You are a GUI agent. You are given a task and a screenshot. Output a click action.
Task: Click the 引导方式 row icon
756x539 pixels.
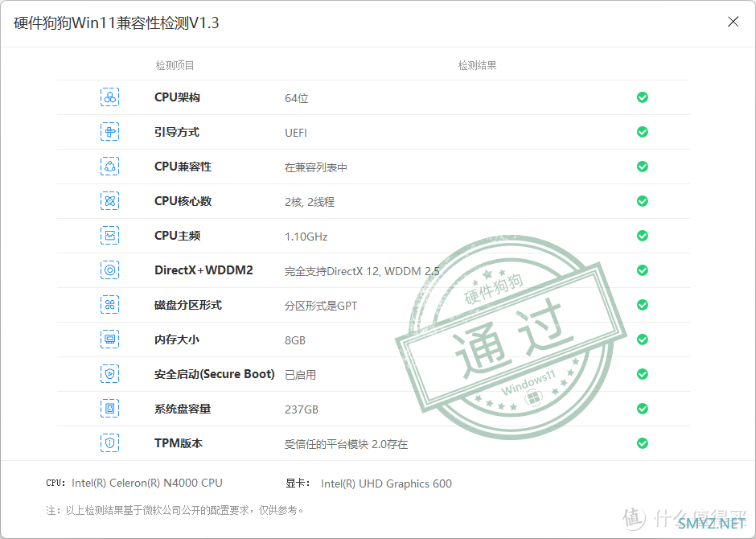pyautogui.click(x=110, y=132)
